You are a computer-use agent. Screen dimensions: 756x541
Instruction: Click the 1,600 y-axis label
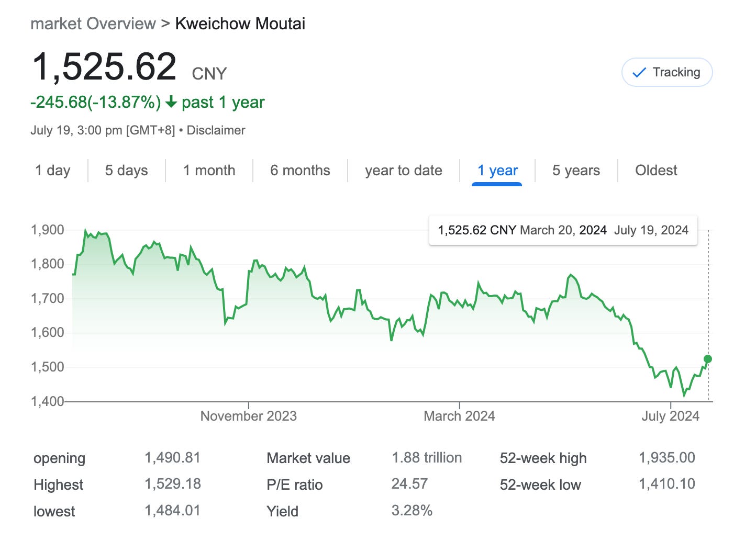[x=48, y=333]
